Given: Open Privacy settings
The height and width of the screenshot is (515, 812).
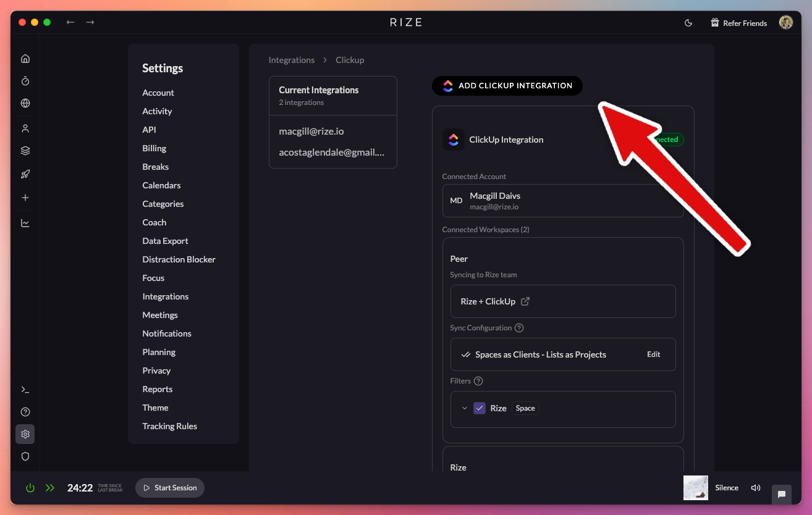Looking at the screenshot, I should pyautogui.click(x=156, y=371).
